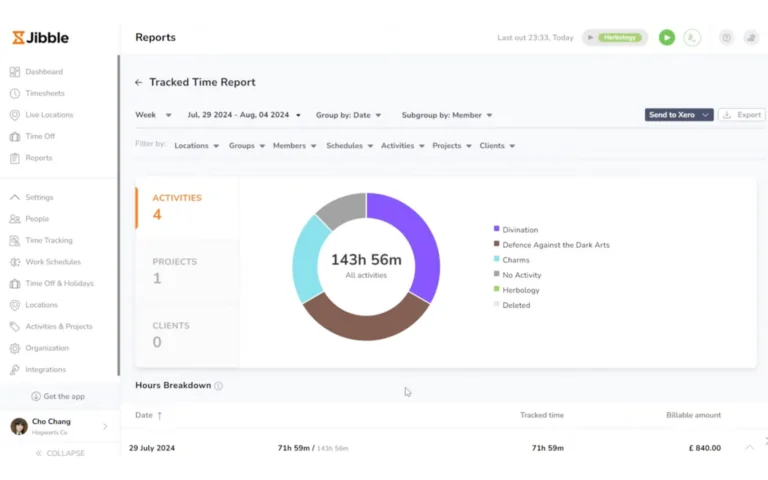
Task: Click the Locations pin icon under Settings
Action: point(15,305)
